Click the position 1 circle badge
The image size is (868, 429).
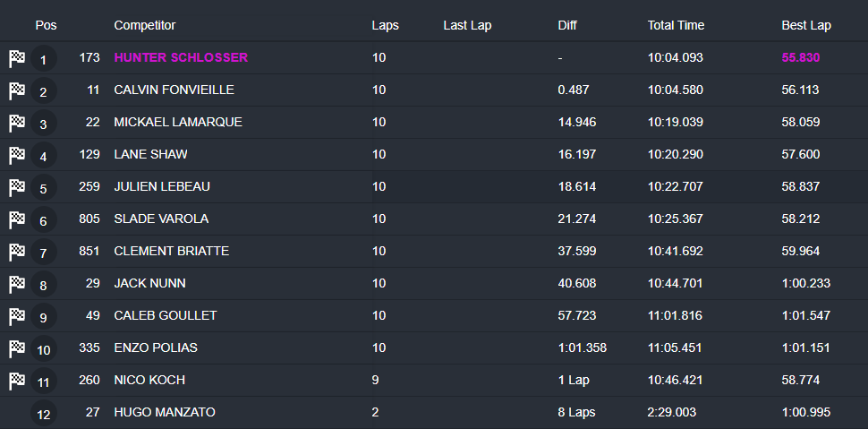(43, 59)
